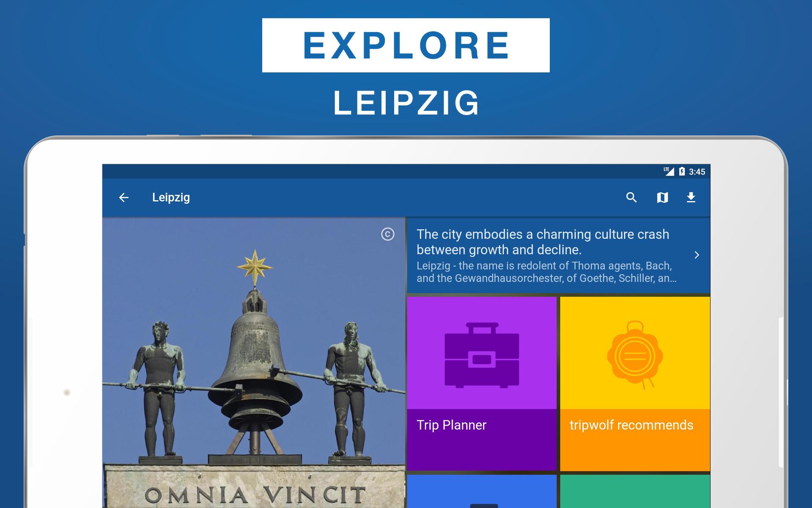Expand the city description chevron
This screenshot has width=812, height=508.
coord(697,255)
